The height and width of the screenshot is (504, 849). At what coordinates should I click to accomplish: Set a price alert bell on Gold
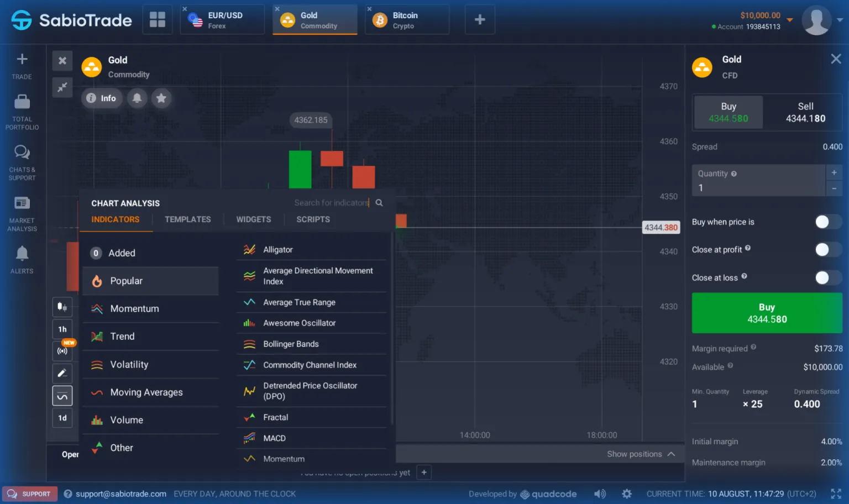[137, 98]
